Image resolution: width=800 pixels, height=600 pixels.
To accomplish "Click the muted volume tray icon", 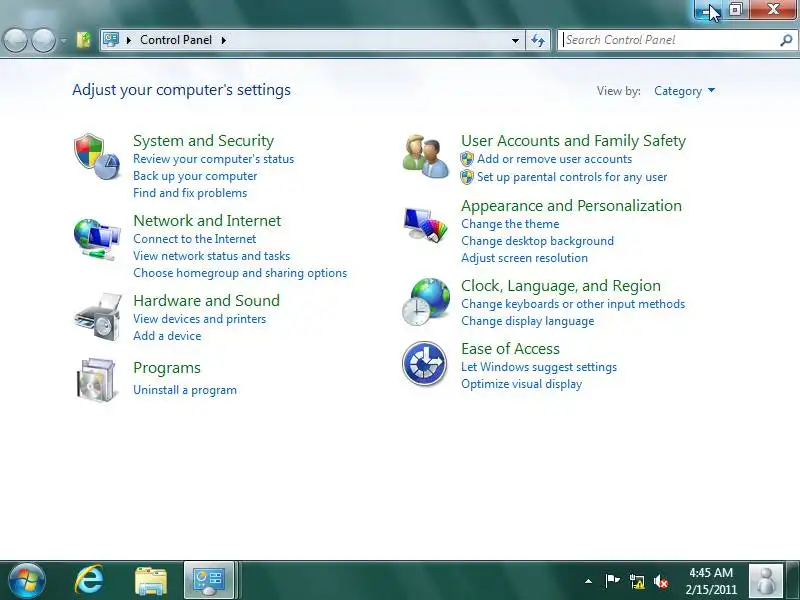I will pos(661,581).
